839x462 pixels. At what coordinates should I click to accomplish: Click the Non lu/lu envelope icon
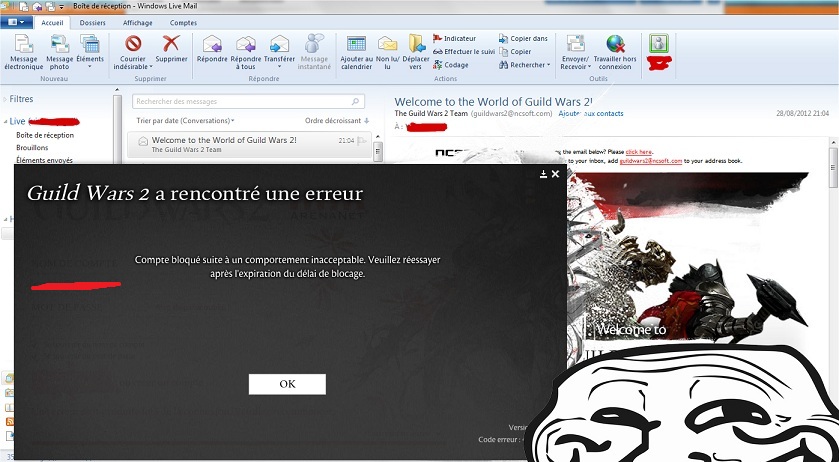pyautogui.click(x=387, y=43)
